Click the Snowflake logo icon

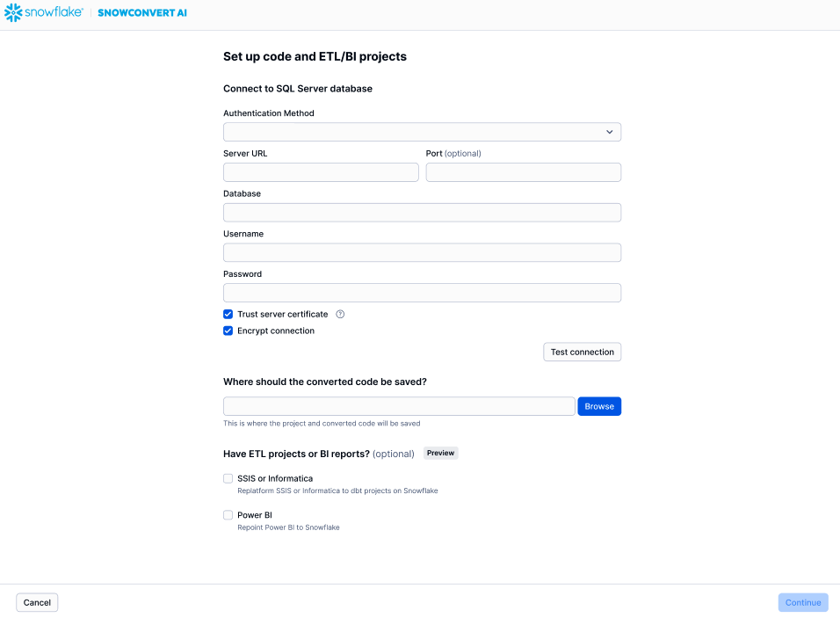[13, 13]
